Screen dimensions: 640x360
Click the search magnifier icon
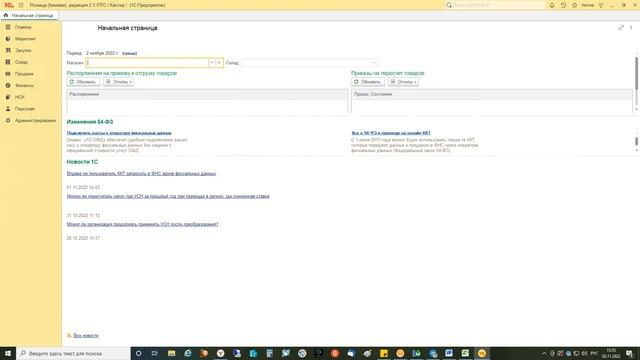[x=449, y=5]
